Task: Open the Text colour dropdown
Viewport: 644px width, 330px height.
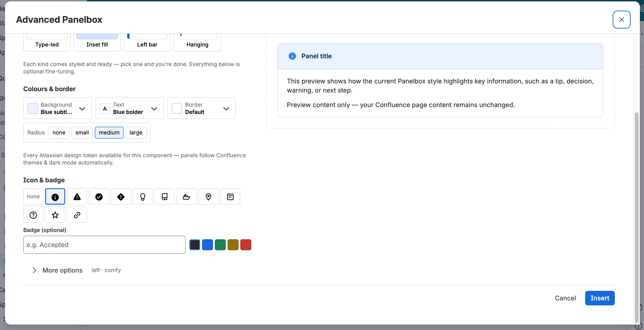Action: click(x=129, y=108)
